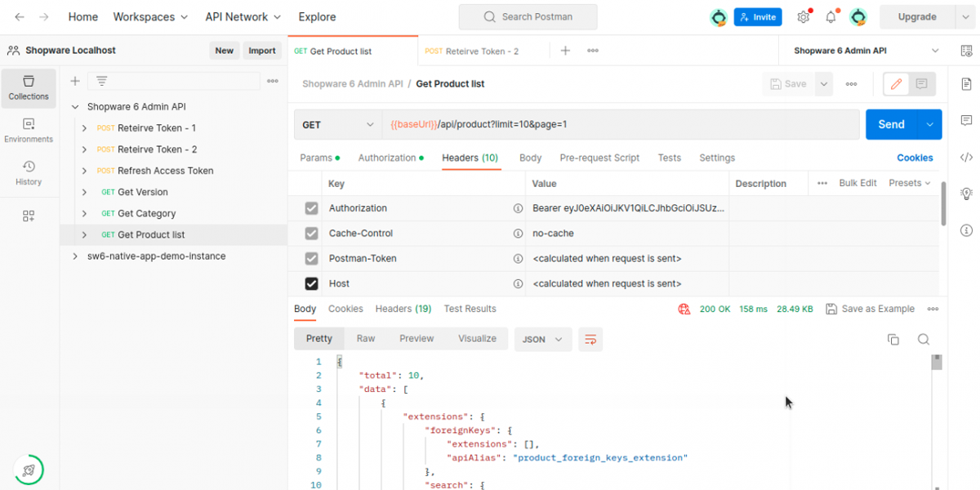Screen dimensions: 980x490
Task: Open the request comments mode icon
Action: click(x=922, y=83)
